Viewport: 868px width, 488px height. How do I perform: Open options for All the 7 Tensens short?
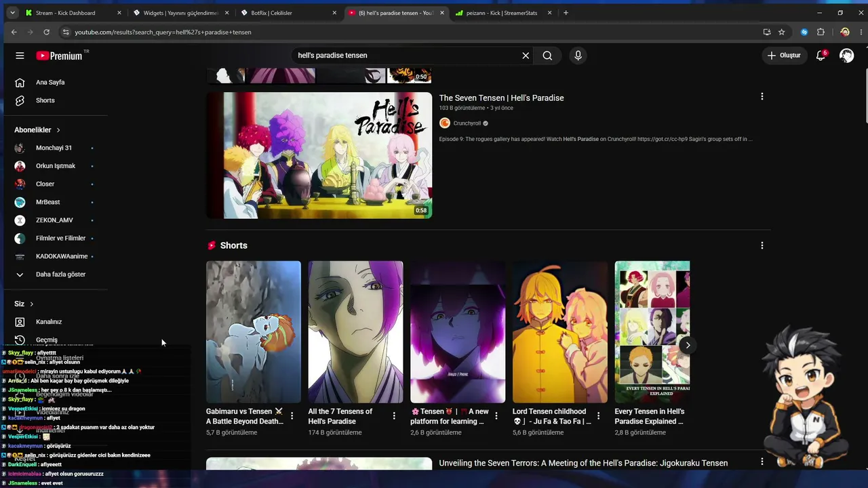pos(394,415)
